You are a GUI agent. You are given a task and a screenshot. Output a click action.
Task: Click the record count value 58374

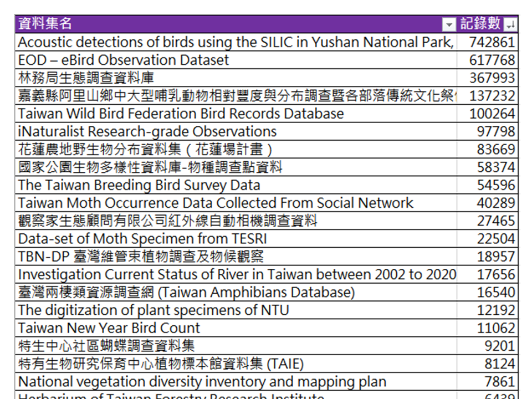tap(495, 167)
